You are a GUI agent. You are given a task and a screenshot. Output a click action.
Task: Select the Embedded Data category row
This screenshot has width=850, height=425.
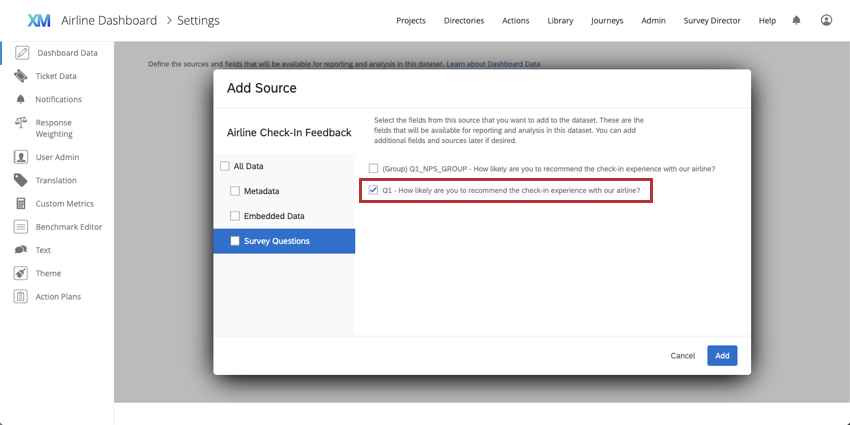point(284,216)
